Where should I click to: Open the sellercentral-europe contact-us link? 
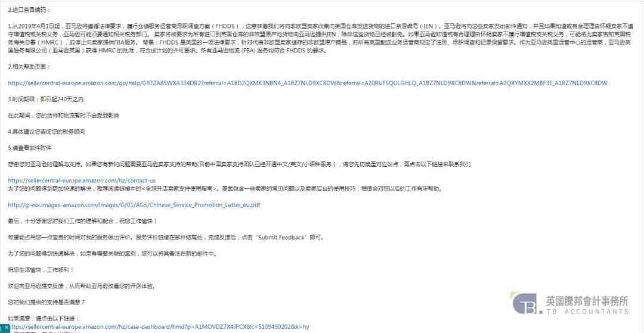click(82, 180)
